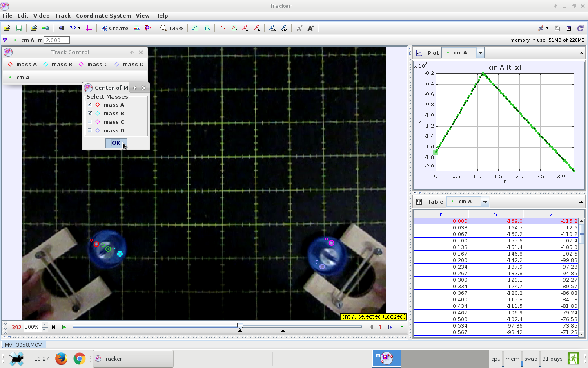Open the Firefox browser from taskbar

coord(61,359)
